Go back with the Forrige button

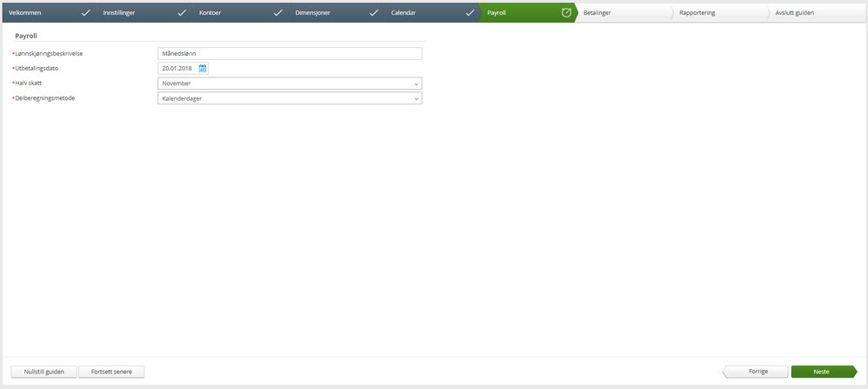[x=755, y=372]
